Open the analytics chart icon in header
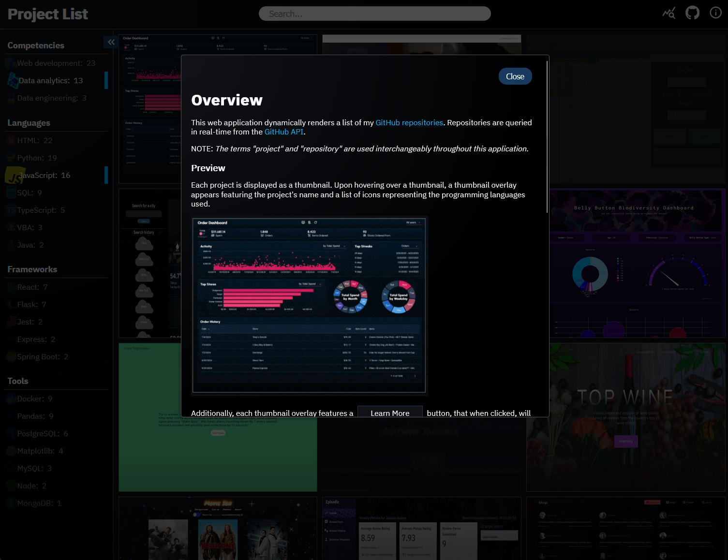 click(x=669, y=13)
